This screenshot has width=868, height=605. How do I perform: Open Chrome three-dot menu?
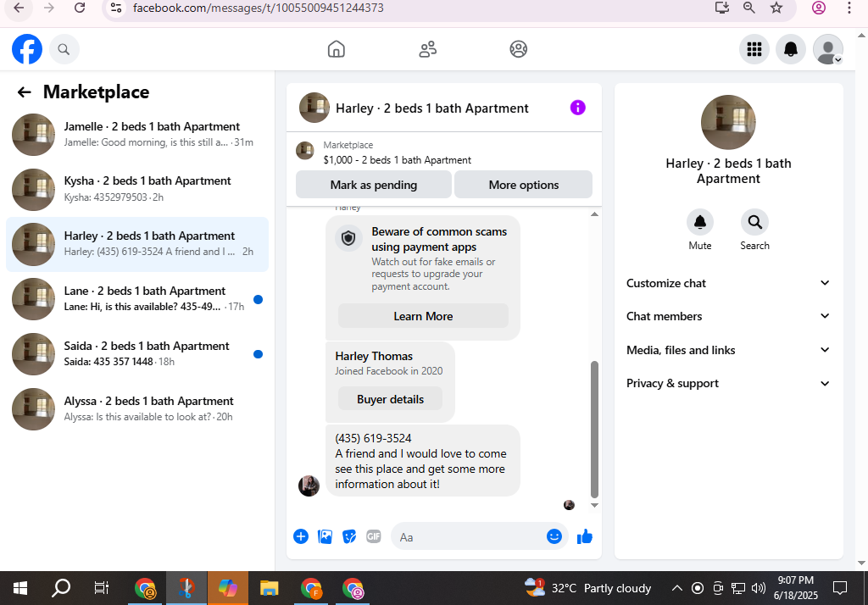[x=849, y=8]
